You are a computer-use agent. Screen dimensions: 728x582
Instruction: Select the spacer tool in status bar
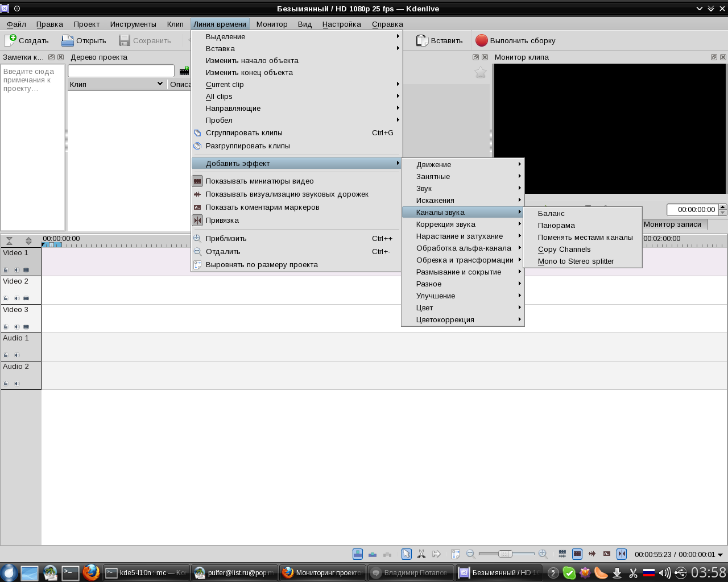click(436, 554)
